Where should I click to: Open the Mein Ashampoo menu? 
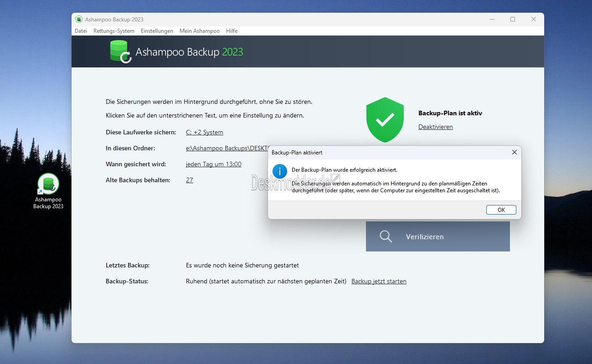pos(200,31)
